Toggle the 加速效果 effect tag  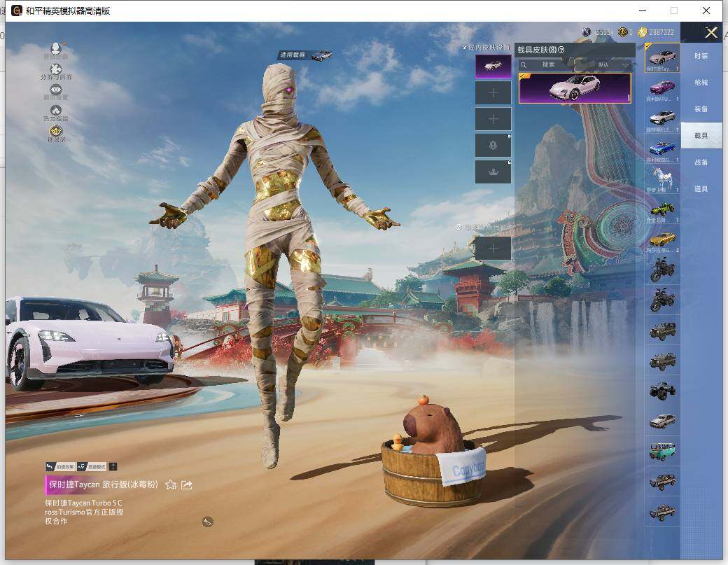[59, 466]
